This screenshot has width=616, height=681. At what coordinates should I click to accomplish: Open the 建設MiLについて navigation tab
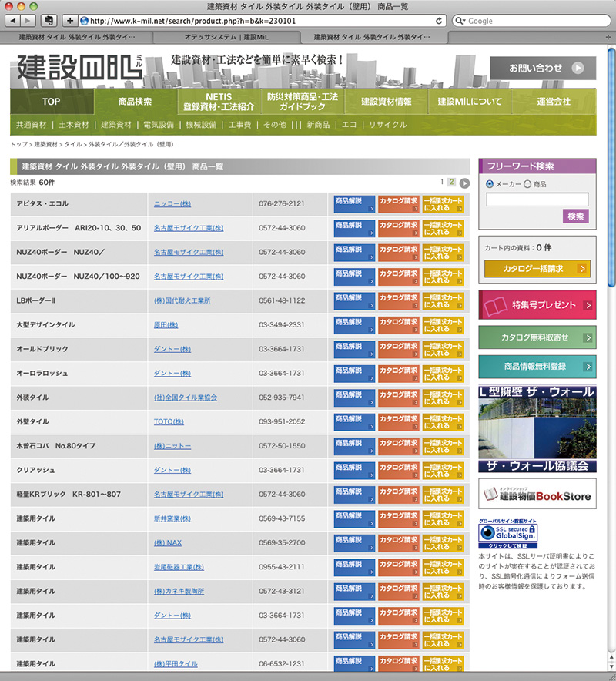pos(470,102)
